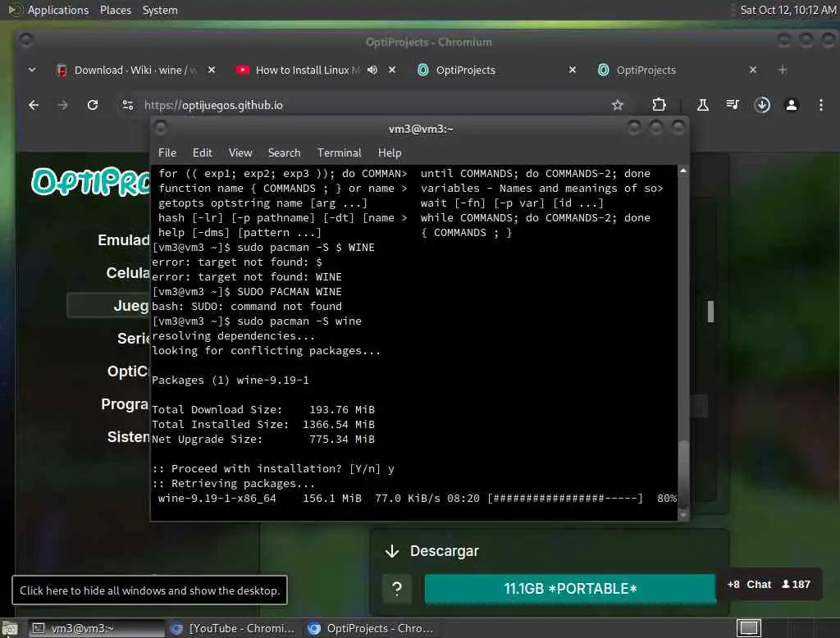Screen dimensions: 840x638
Task: Click 11.1GB PORTABLE download button
Action: pyautogui.click(x=570, y=589)
